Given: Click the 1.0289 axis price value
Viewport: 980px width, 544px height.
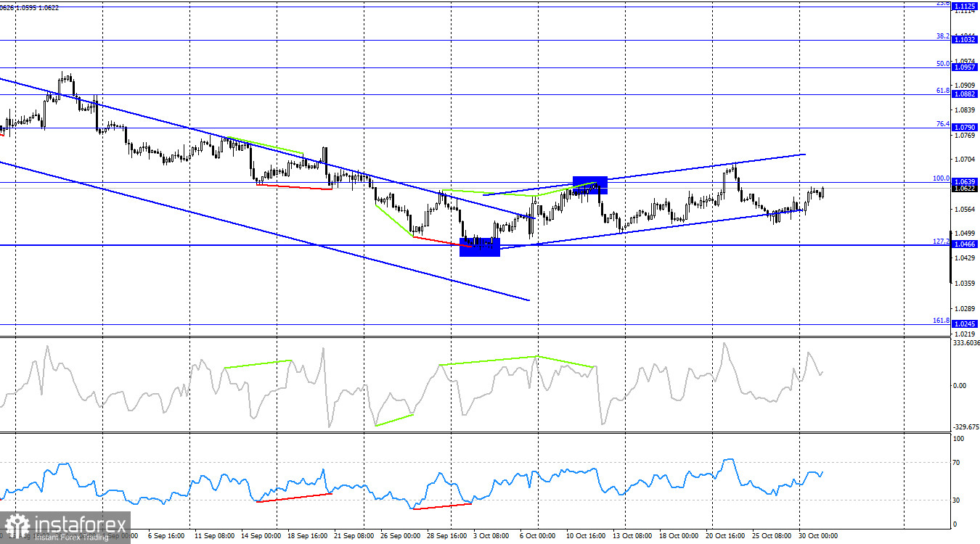Looking at the screenshot, I should [x=965, y=308].
